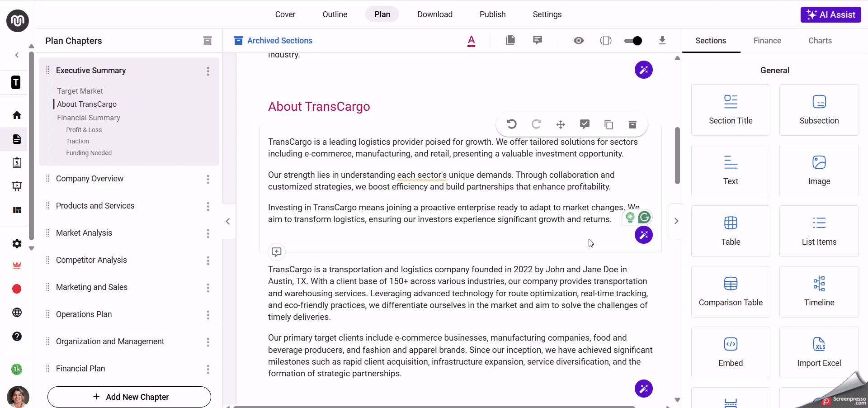This screenshot has height=408, width=868.
Task: Toggle the split view layout icon
Action: (606, 41)
